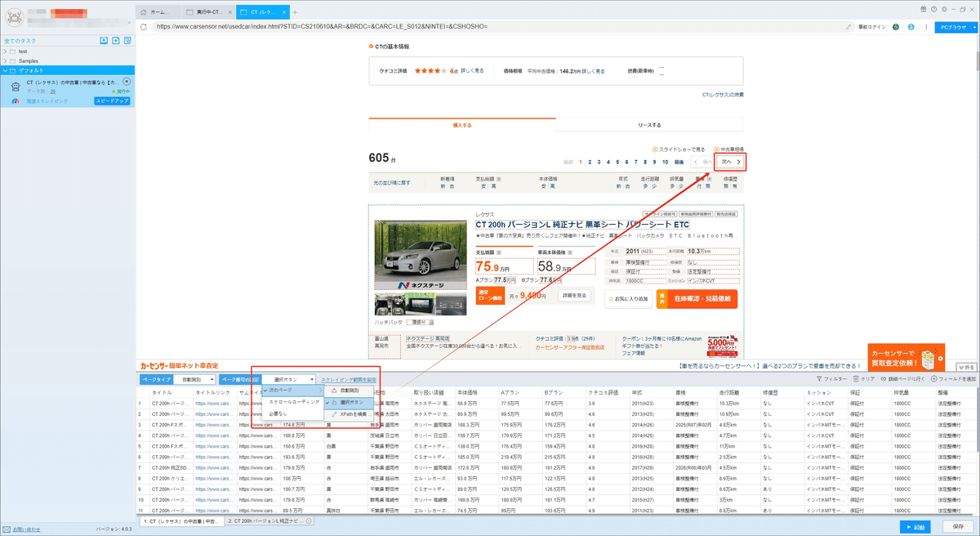Click the robot icon of CT task

pos(16,86)
